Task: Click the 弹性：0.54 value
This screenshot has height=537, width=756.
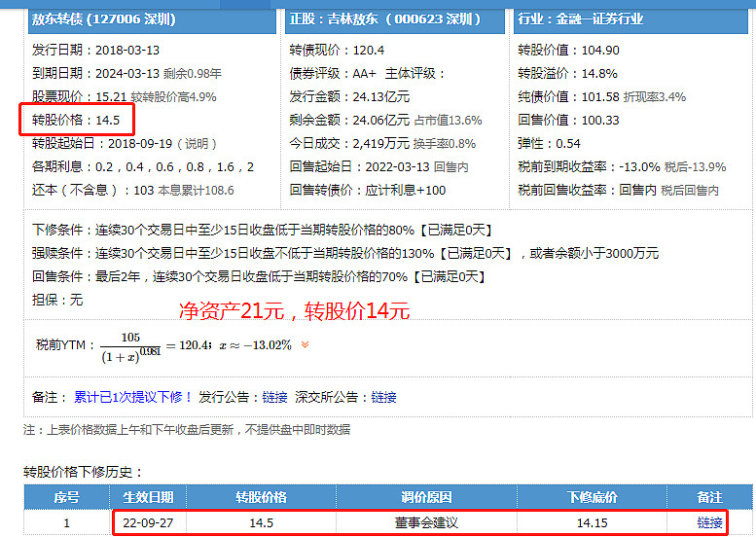Action: pos(568,144)
